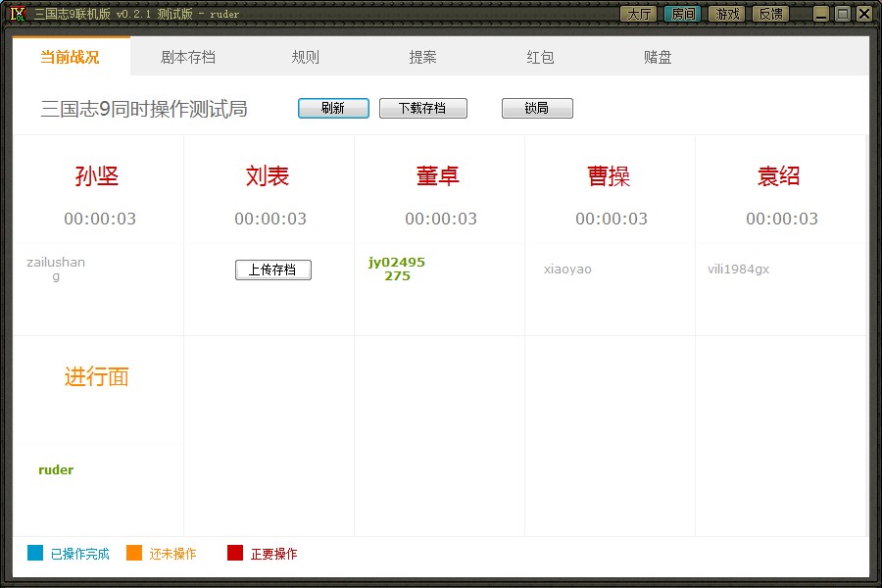
Task: Select the 当前战况 tab
Action: pyautogui.click(x=71, y=57)
